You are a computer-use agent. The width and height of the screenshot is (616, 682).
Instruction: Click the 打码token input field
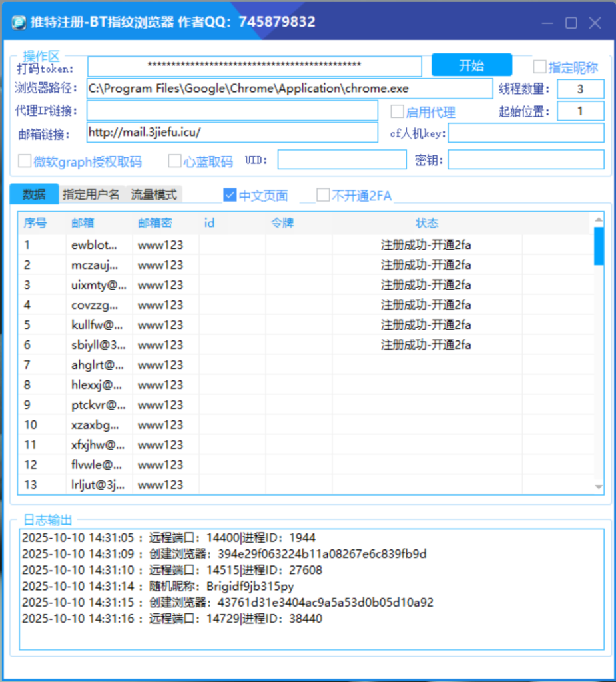(253, 66)
